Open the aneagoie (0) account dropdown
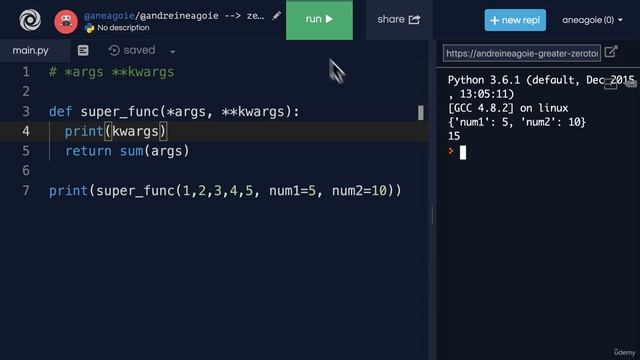The image size is (640, 360). pyautogui.click(x=592, y=20)
